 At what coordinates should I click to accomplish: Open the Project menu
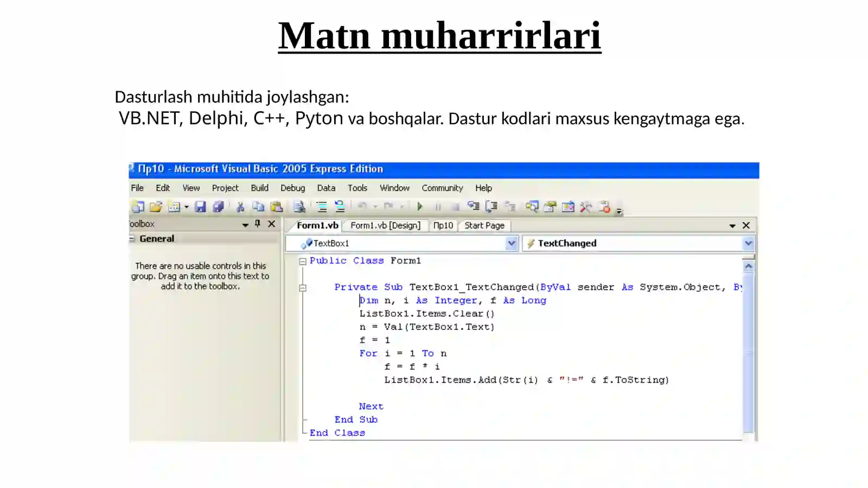pyautogui.click(x=225, y=188)
